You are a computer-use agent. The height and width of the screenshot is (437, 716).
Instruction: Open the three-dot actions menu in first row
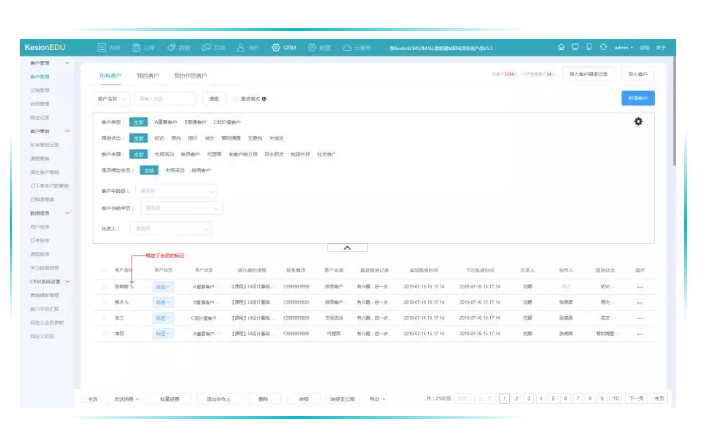[640, 287]
